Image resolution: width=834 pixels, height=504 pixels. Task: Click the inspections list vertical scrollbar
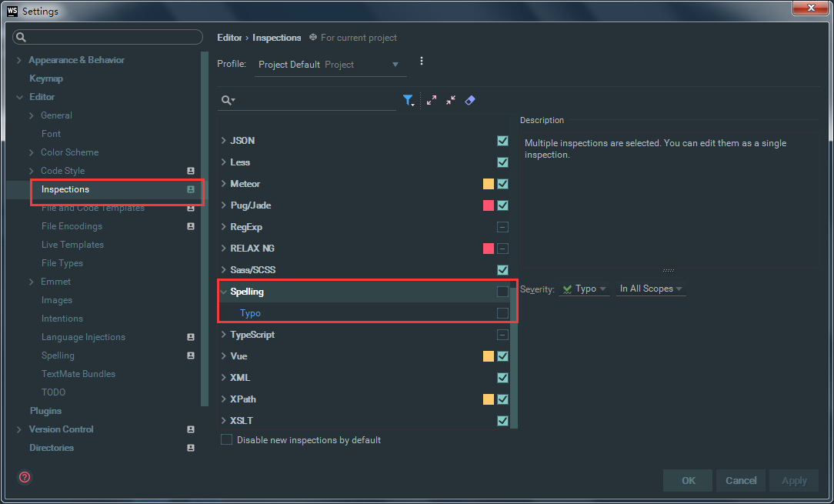514,358
